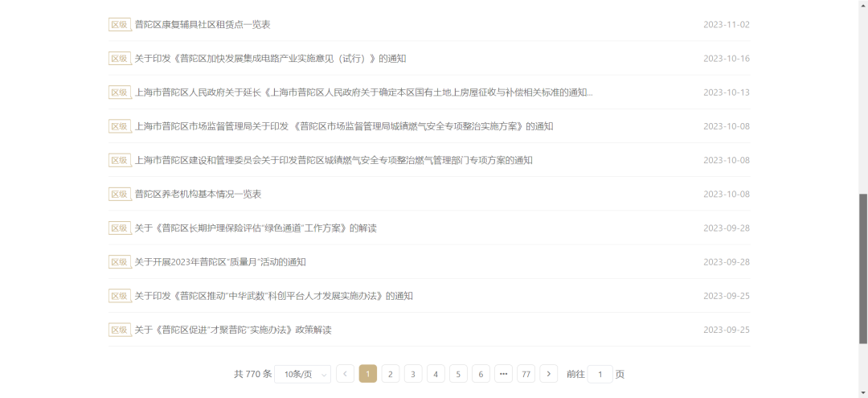Go to page 3 of results
Image resolution: width=868 pixels, height=398 pixels.
point(413,374)
